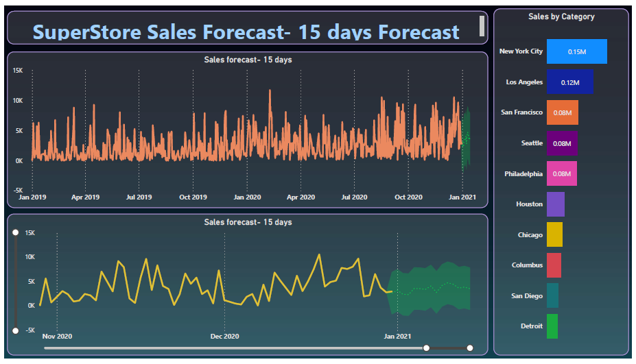The width and height of the screenshot is (636, 364).
Task: Select the Seattle purple bar
Action: tap(562, 143)
